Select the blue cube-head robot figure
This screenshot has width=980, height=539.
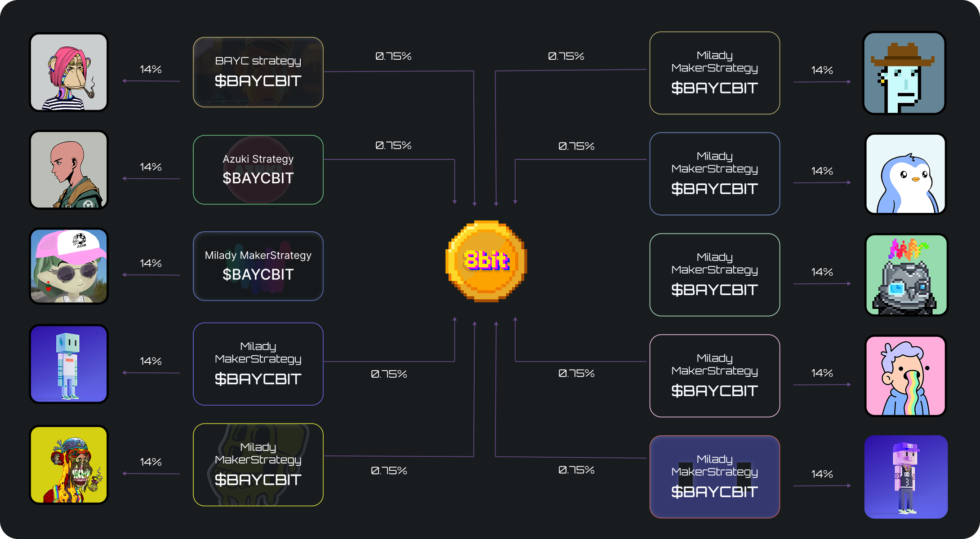click(x=69, y=364)
